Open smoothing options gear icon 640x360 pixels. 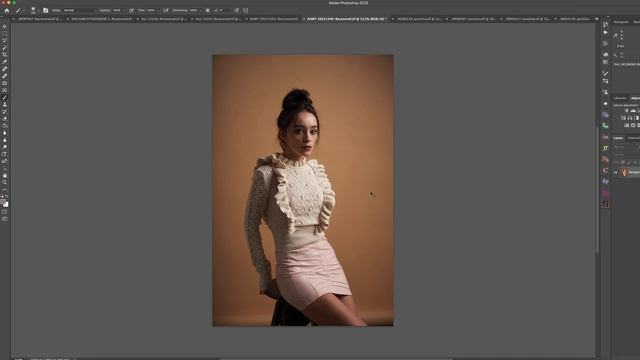click(x=207, y=10)
